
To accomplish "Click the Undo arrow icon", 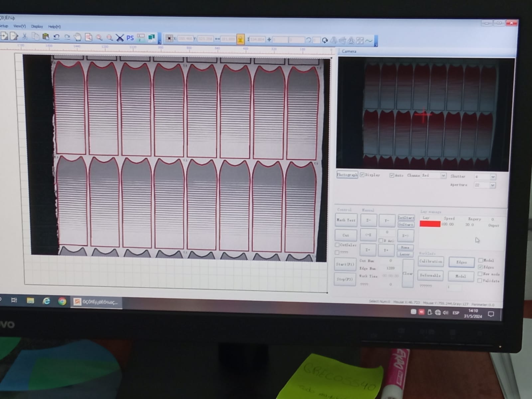I will click(x=57, y=37).
